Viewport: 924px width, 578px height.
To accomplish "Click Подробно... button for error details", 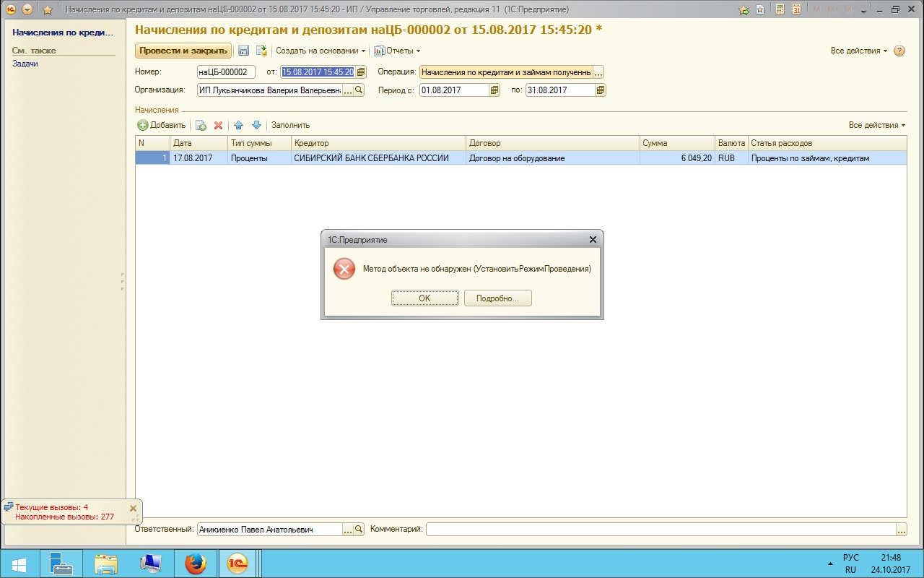I will tap(497, 298).
